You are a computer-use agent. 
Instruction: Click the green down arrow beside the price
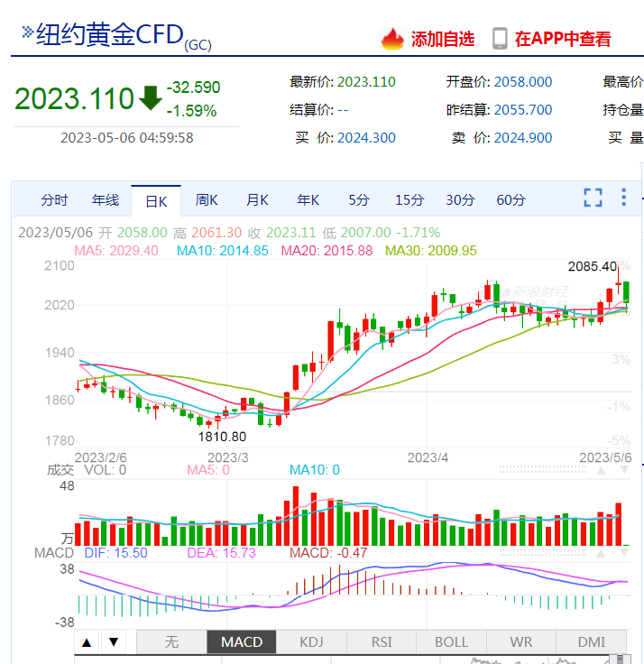(151, 97)
